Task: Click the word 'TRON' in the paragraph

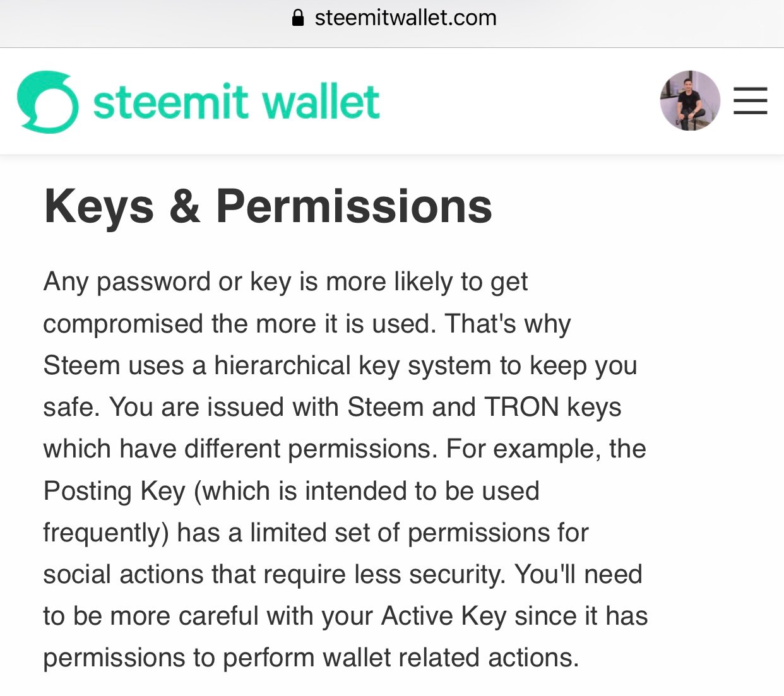Action: tap(521, 407)
